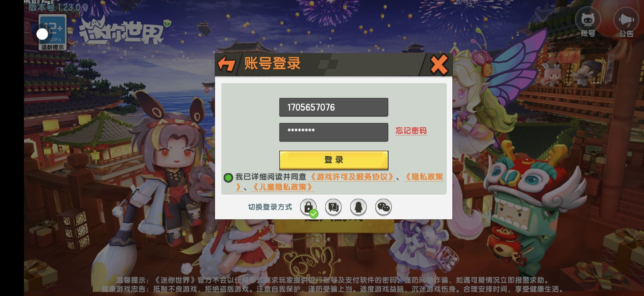The image size is (644, 296).
Task: Select the lock icon account login method
Action: coord(309,207)
